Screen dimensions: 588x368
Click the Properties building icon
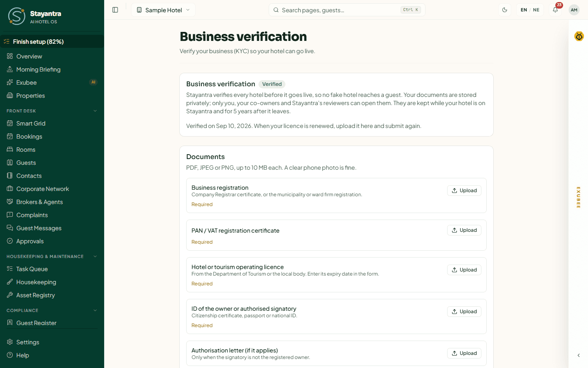pos(10,95)
